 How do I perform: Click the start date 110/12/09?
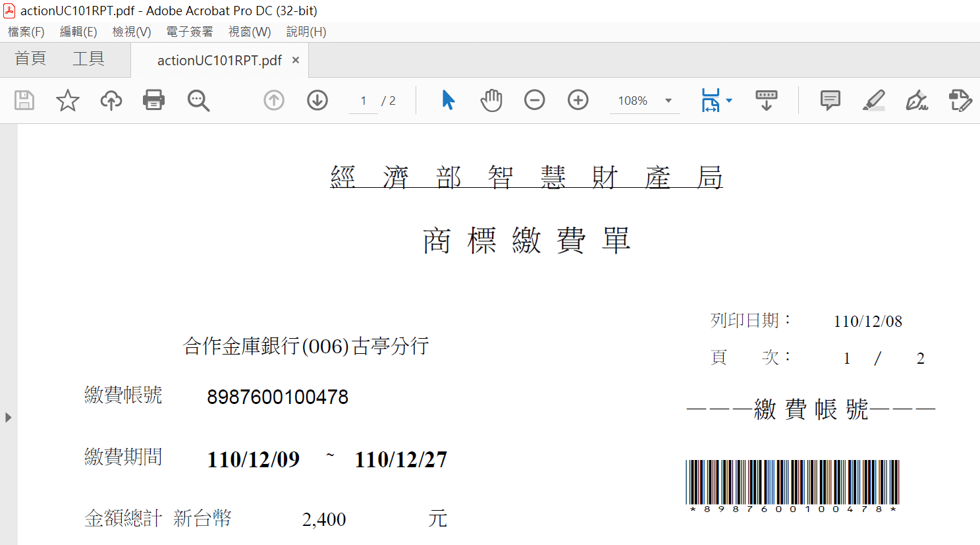click(x=254, y=459)
